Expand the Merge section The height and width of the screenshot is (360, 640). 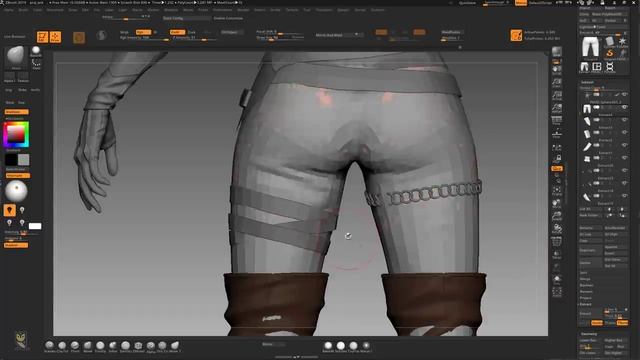pos(585,279)
